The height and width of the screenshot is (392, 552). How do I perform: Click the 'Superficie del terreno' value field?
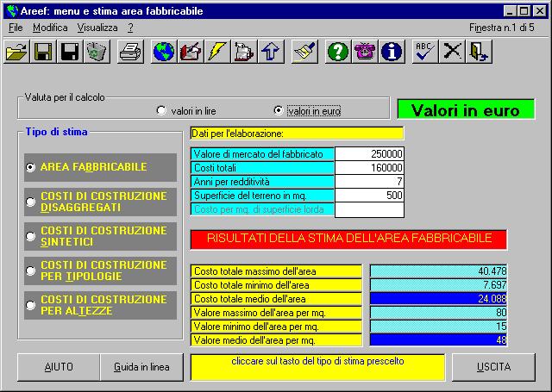click(369, 196)
